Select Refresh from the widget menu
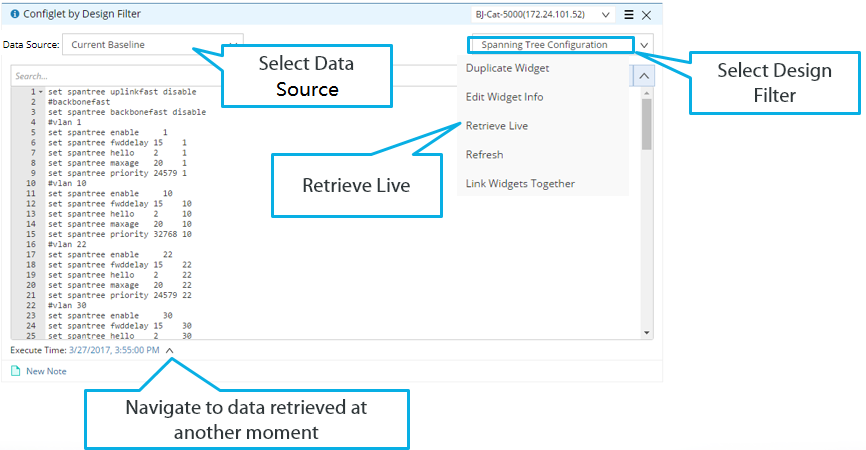The height and width of the screenshot is (450, 866). tap(484, 155)
